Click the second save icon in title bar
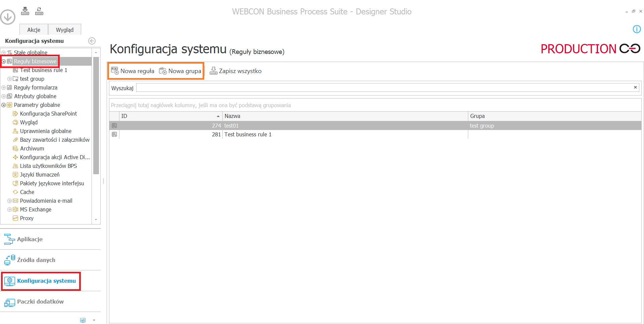644x324 pixels. click(39, 11)
